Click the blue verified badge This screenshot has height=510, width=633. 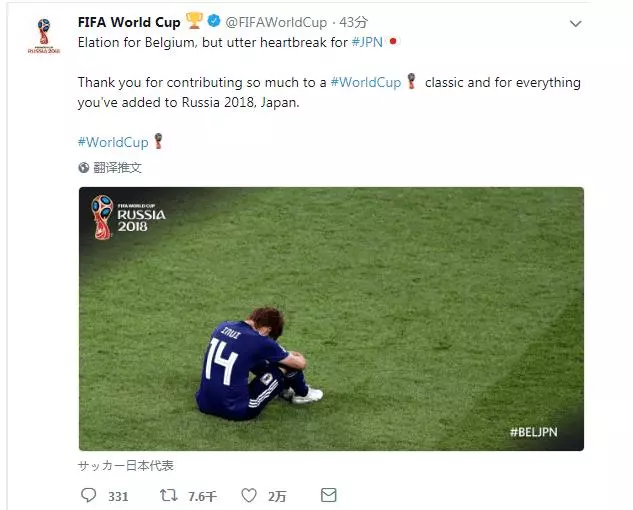[x=214, y=21]
